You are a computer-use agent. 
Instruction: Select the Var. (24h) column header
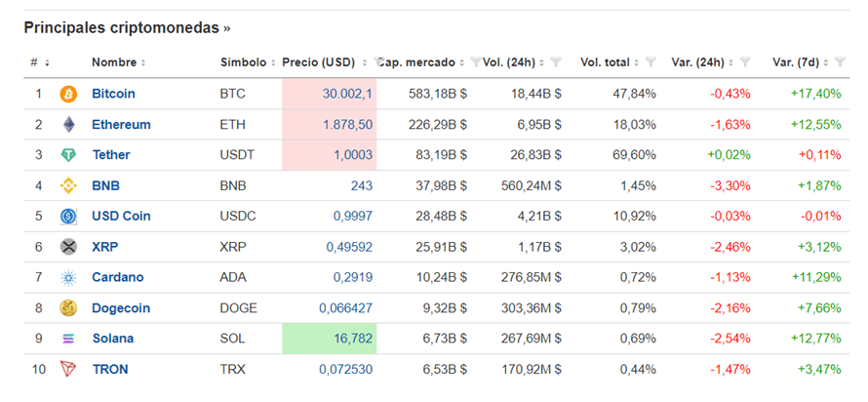pos(697,62)
